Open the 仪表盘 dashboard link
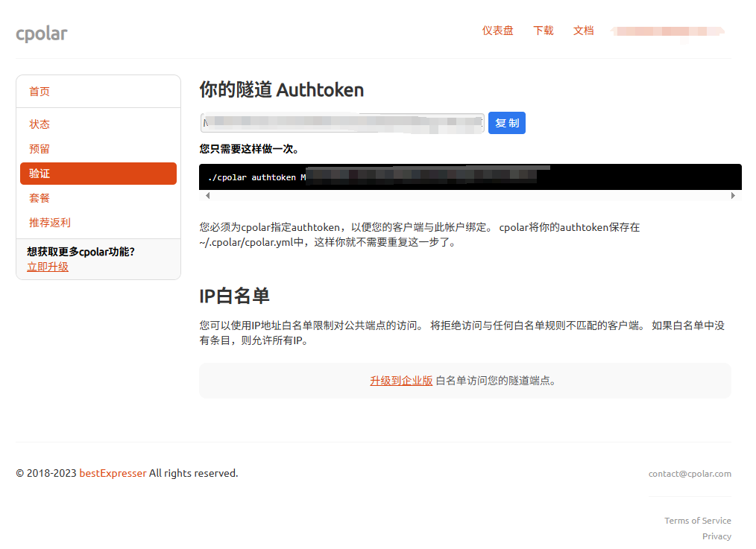The width and height of the screenshot is (756, 549). tap(497, 31)
